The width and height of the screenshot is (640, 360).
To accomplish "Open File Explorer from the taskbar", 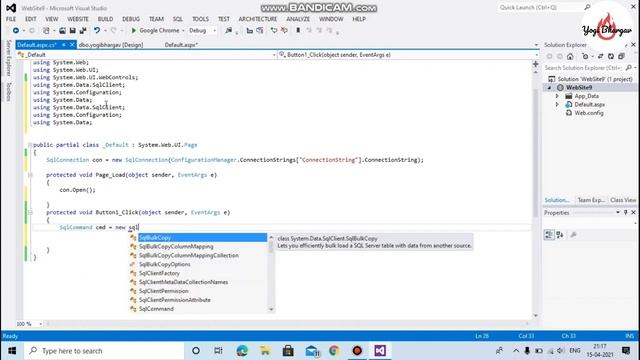I will click(265, 351).
